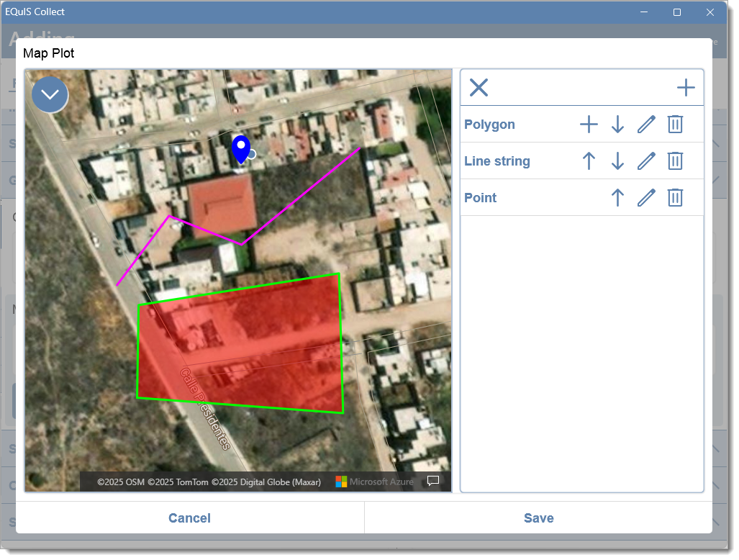Delete the Polygon using the trash icon
This screenshot has height=560, width=739.
point(675,125)
